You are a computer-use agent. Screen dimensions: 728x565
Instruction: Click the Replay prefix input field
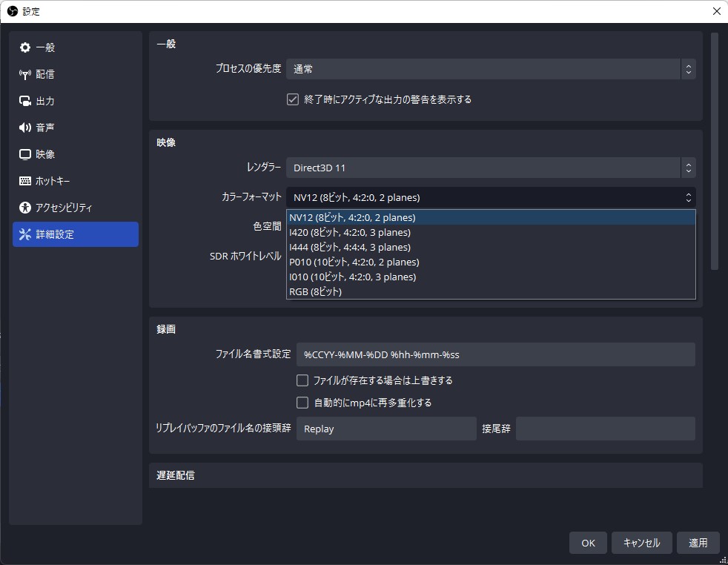tap(385, 429)
